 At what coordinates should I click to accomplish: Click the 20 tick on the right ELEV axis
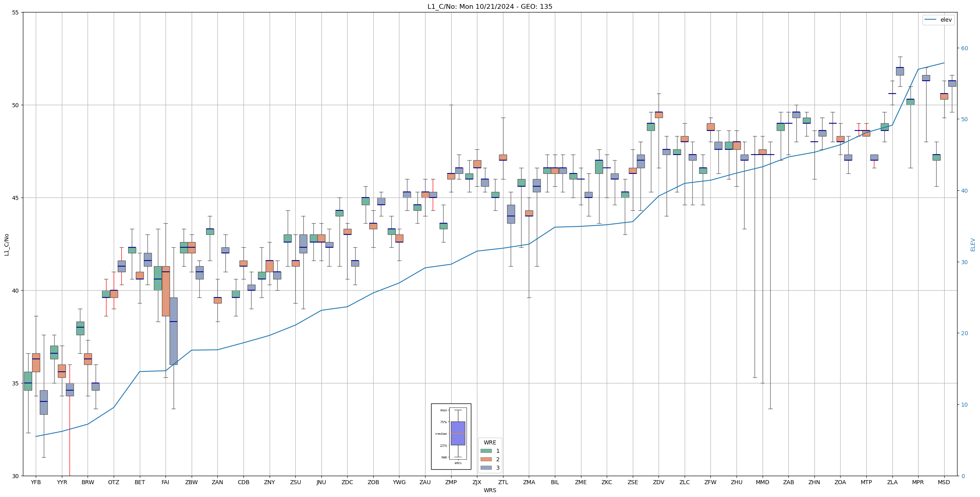[x=964, y=333]
